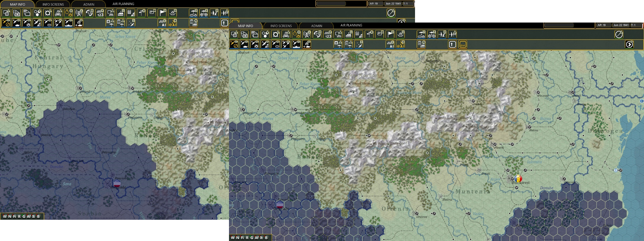
Task: Toggle the white flag icon in front window
Action: (x=389, y=34)
